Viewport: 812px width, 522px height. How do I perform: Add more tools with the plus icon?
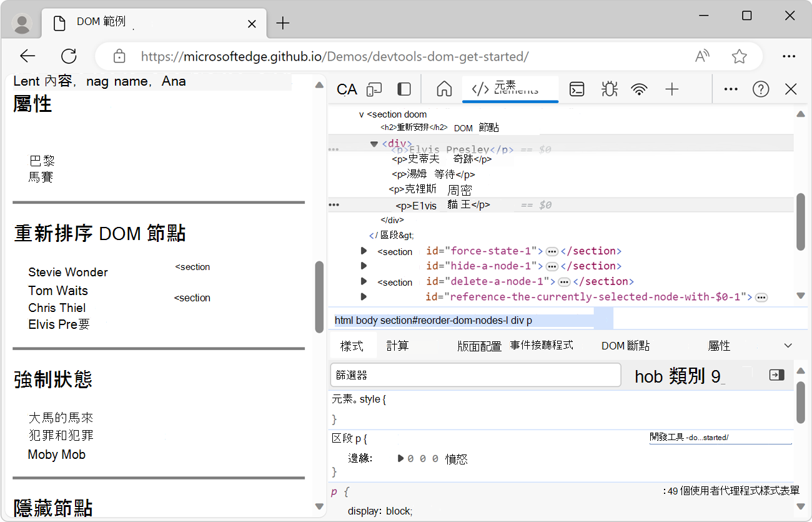click(671, 89)
